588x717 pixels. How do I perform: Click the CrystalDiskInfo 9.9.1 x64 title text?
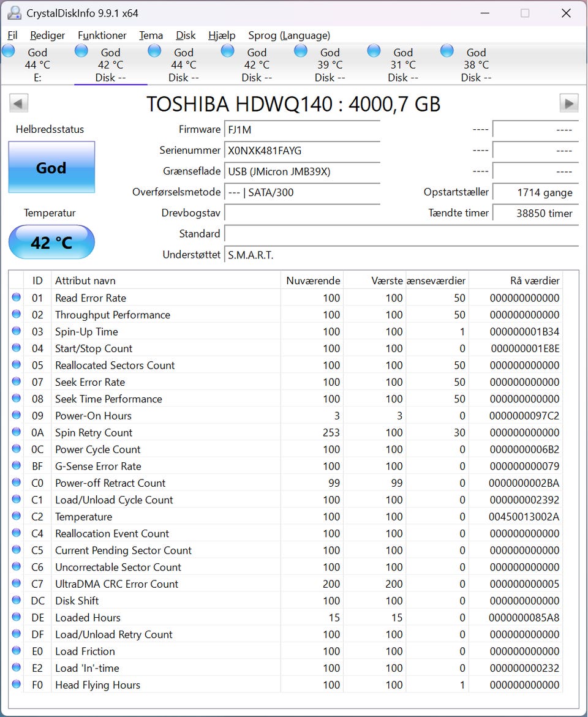(x=82, y=13)
